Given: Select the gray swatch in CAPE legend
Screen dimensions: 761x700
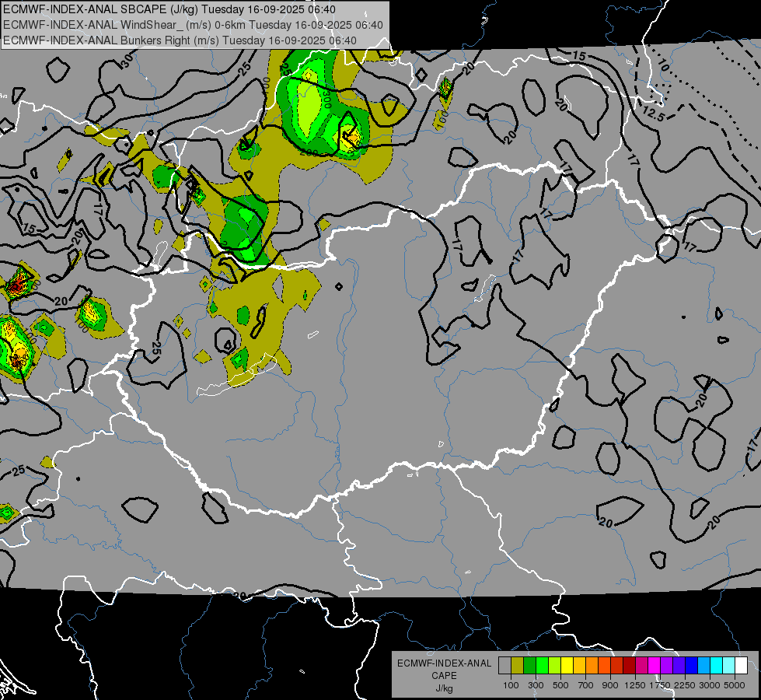Looking at the screenshot, I should tap(504, 666).
